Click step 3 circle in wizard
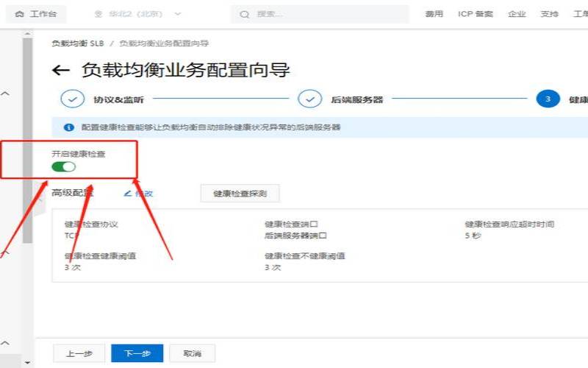Image resolution: width=588 pixels, height=368 pixels. [548, 99]
